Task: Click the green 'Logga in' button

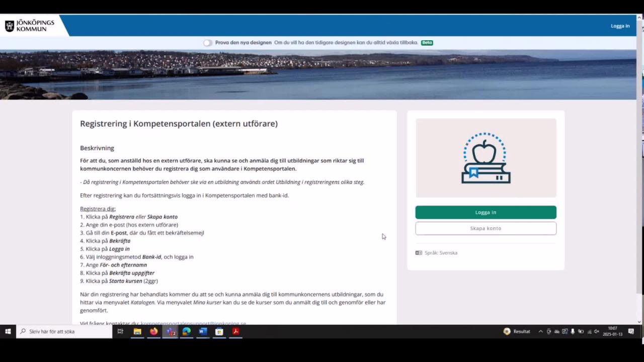Action: coord(486,212)
